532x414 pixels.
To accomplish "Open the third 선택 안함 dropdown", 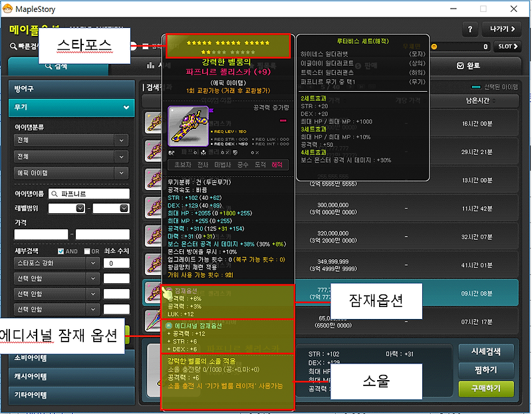I will (x=57, y=309).
